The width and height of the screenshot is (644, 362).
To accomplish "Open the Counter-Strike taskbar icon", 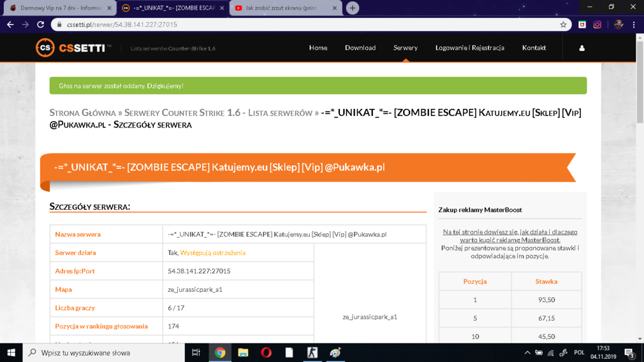I will pyautogui.click(x=312, y=352).
